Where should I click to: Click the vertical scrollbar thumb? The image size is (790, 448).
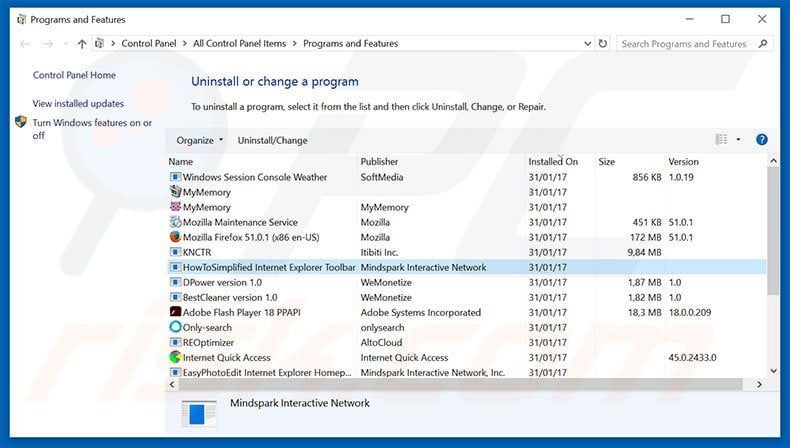pos(773,231)
